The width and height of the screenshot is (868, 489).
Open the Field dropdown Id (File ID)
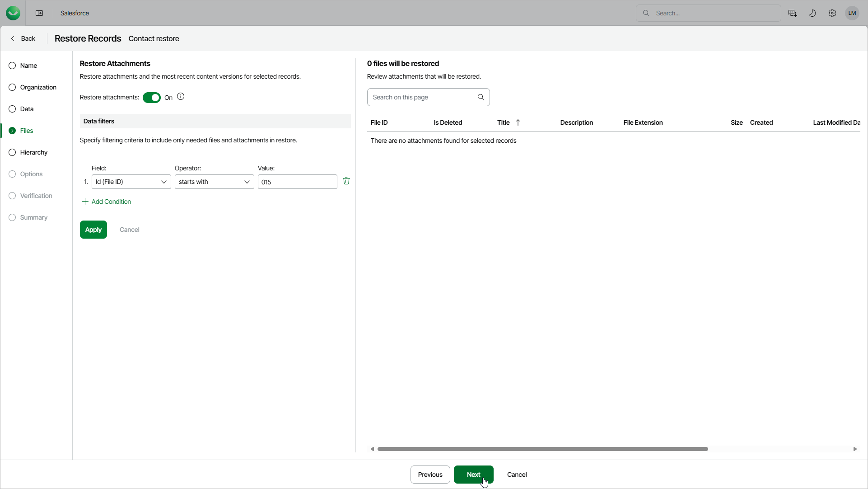pos(131,182)
